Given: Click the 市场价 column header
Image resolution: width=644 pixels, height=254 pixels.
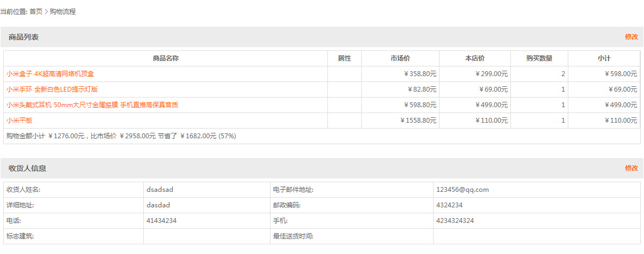Looking at the screenshot, I should point(400,58).
